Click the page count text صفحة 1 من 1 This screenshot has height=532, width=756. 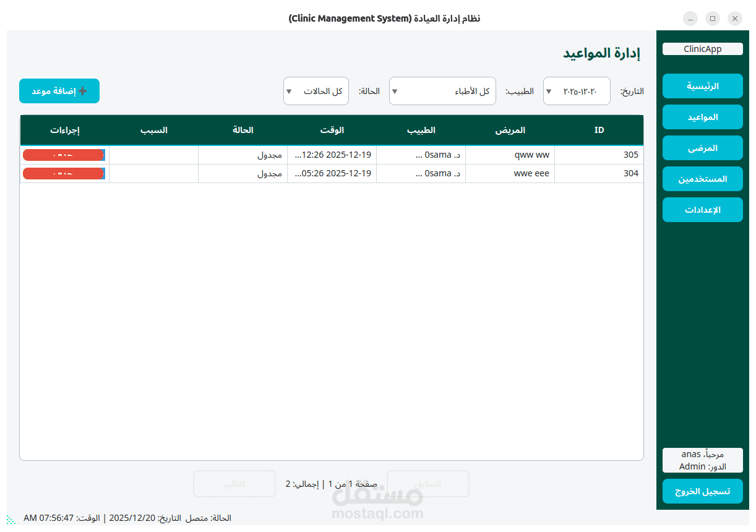[x=351, y=484]
